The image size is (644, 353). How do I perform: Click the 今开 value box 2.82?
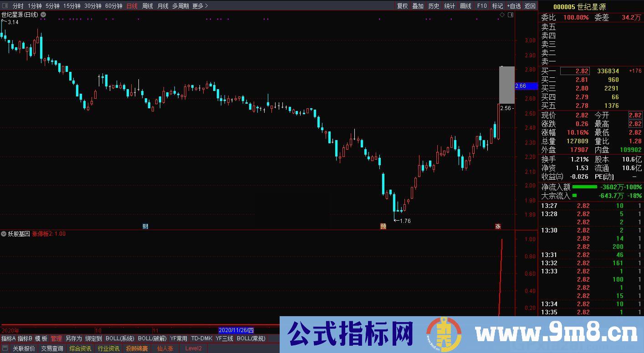click(x=635, y=116)
